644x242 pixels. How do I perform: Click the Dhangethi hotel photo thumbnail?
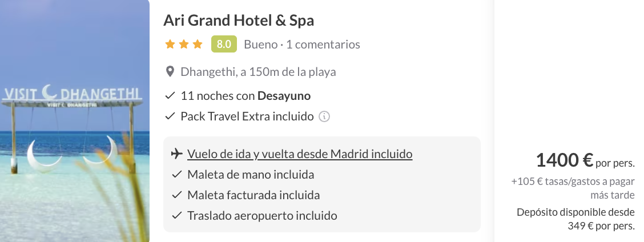[74, 121]
